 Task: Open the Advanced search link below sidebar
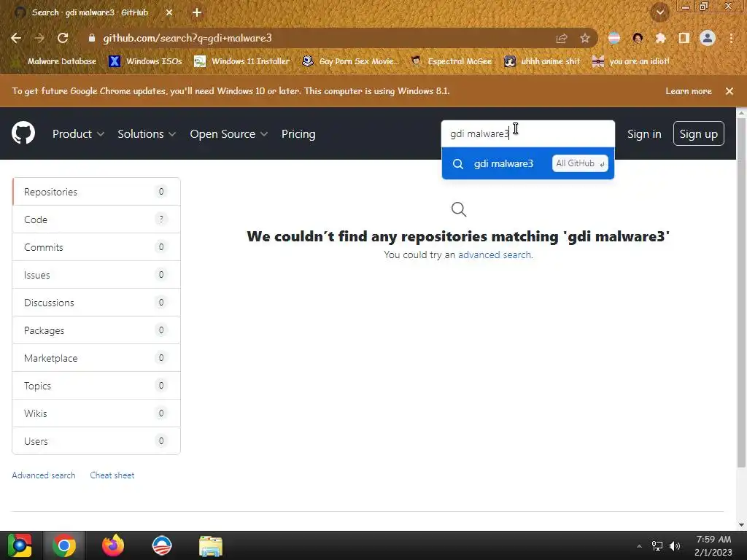pyautogui.click(x=44, y=475)
